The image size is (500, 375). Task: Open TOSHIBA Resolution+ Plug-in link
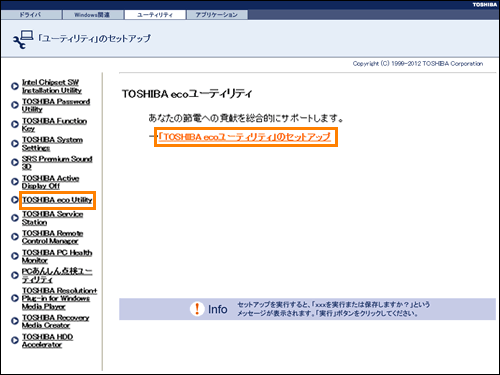pos(59,298)
